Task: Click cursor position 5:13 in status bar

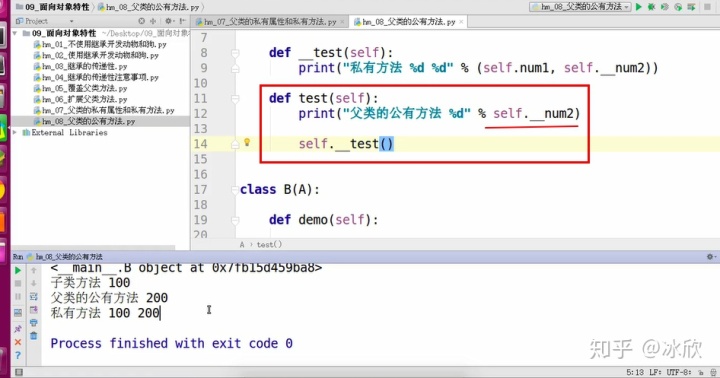Action: 635,372
